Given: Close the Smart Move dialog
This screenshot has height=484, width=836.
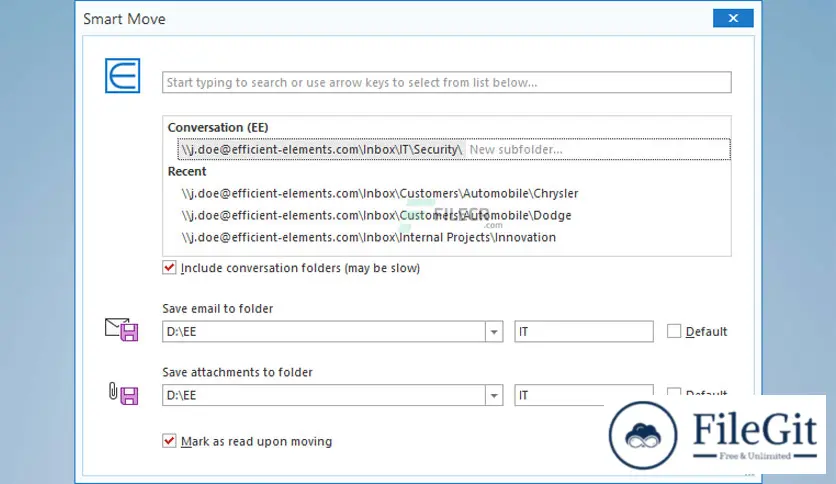Looking at the screenshot, I should tap(733, 18).
